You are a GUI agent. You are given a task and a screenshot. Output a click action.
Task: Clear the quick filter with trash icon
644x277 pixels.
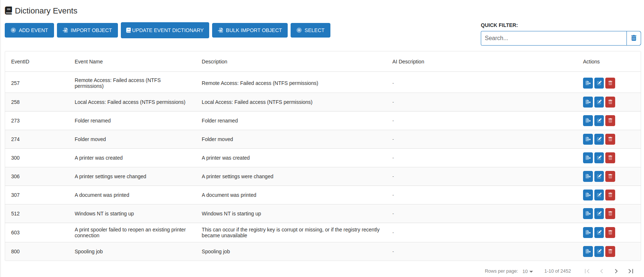tap(633, 38)
